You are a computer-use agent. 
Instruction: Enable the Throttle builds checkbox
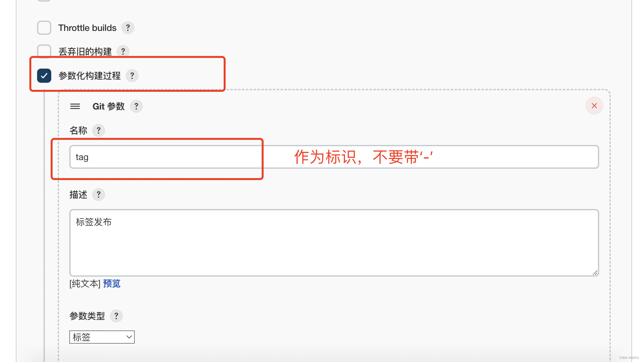[x=44, y=28]
